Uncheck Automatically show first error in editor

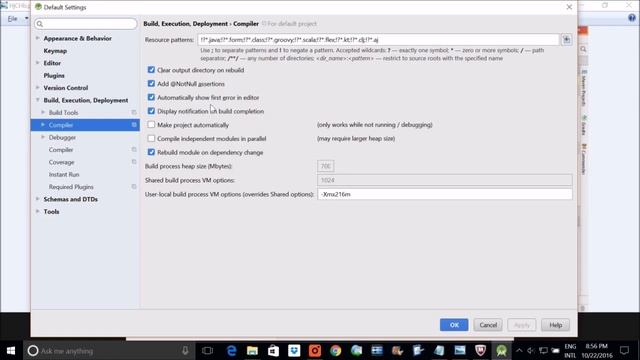[151, 97]
